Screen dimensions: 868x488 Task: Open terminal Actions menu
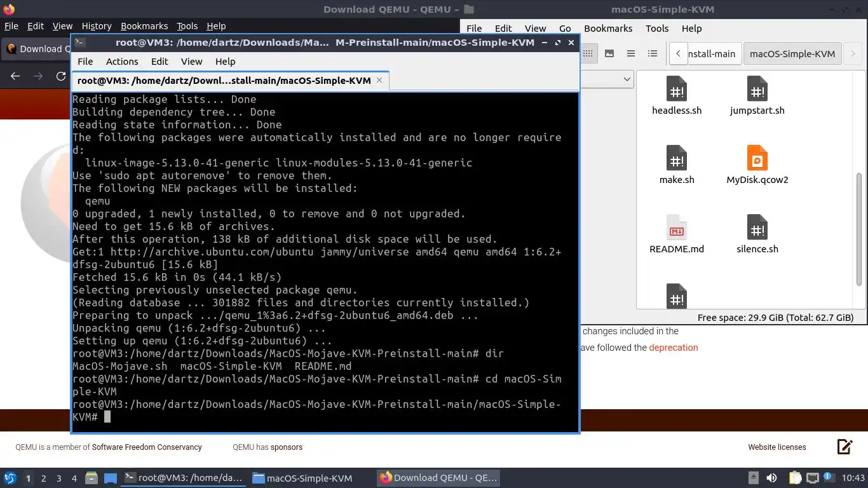(x=122, y=62)
